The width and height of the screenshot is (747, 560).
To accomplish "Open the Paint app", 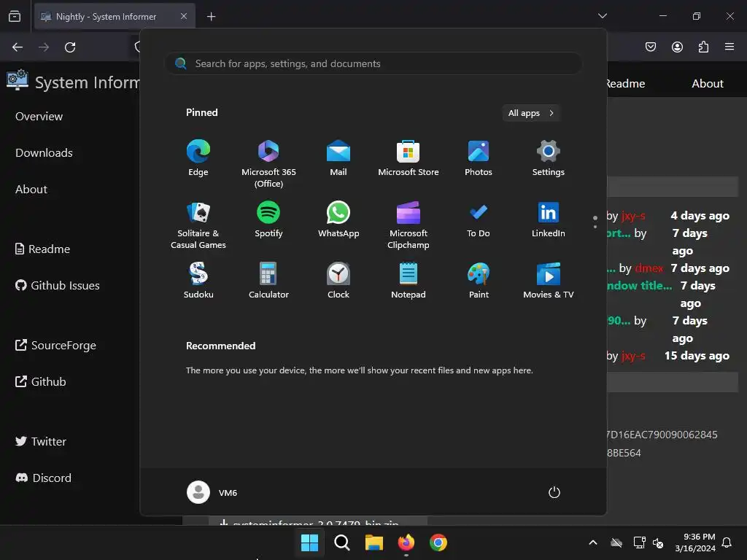I will point(479,281).
